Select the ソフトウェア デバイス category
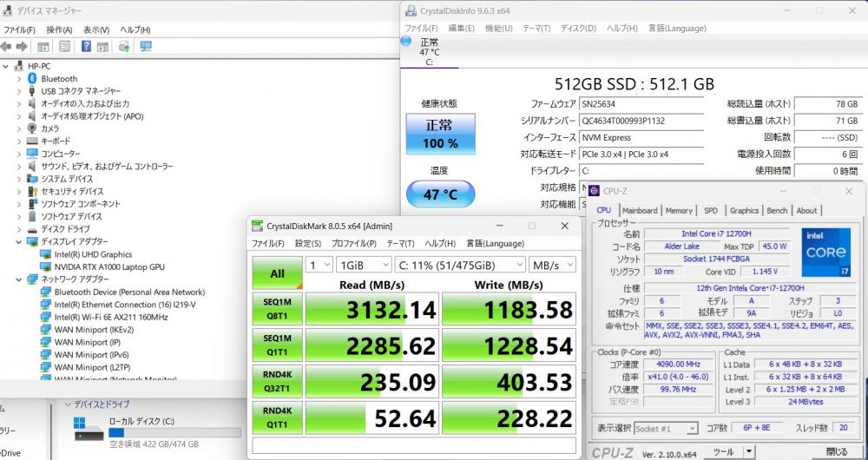This screenshot has width=868, height=460. [71, 216]
